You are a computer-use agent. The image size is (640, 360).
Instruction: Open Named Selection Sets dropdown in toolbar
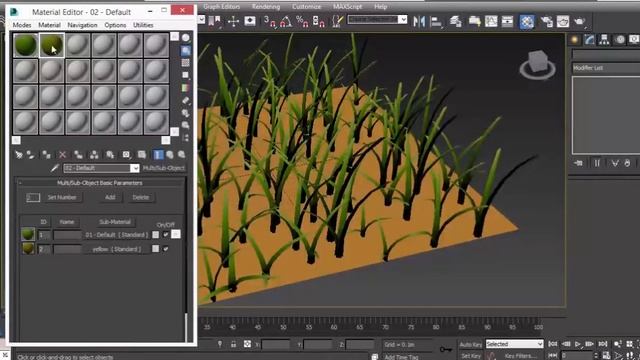[x=402, y=19]
